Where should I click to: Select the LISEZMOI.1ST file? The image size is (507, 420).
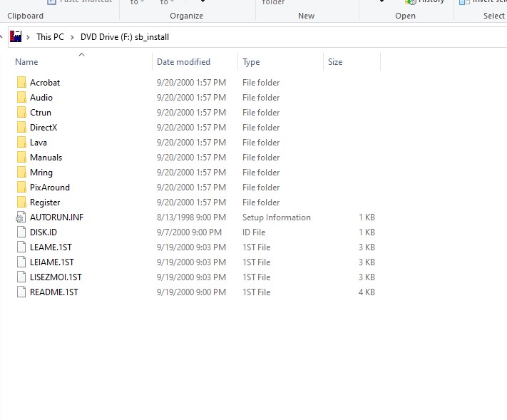56,277
